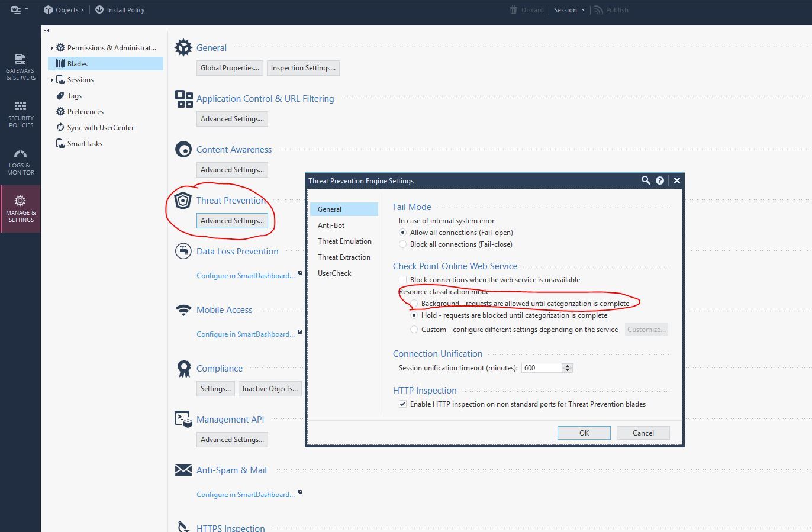
Task: Click the search icon in dialog title bar
Action: [x=646, y=180]
